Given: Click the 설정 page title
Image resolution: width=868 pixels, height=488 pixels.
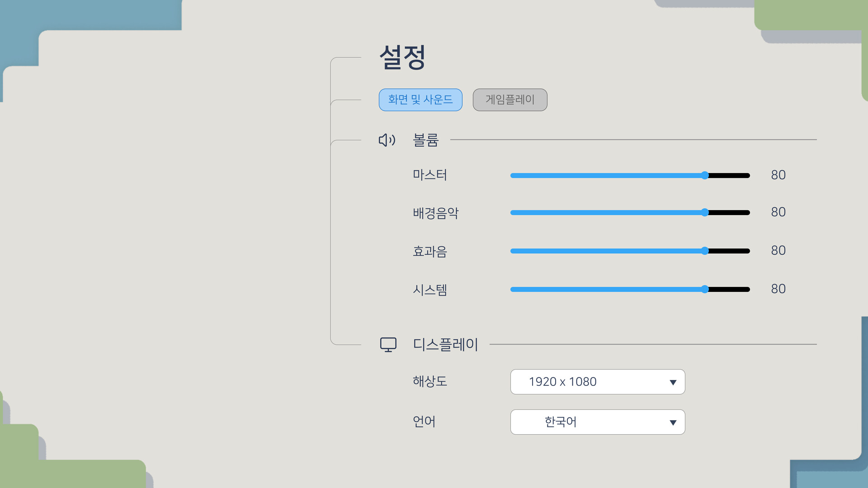Looking at the screenshot, I should click(402, 57).
